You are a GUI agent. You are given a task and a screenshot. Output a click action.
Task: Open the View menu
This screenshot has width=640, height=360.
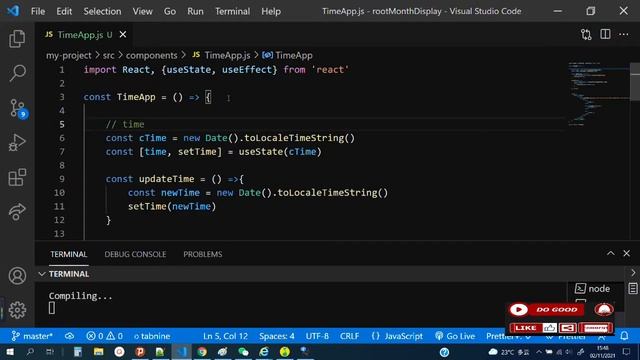[142, 11]
